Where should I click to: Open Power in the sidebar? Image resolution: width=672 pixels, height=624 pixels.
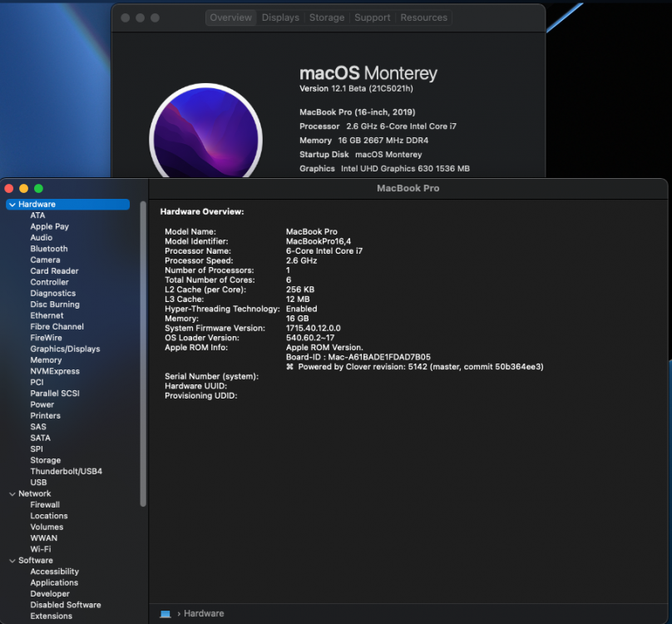[x=42, y=405]
